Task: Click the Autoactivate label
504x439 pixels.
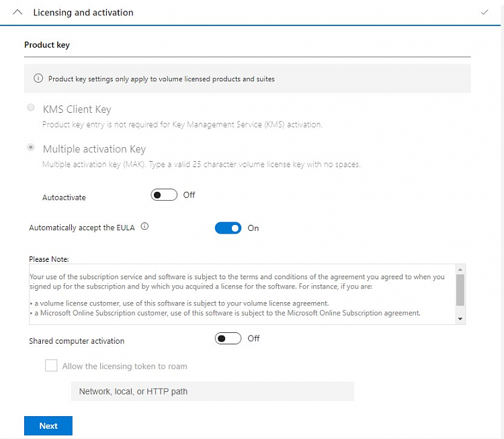Action: (x=64, y=197)
